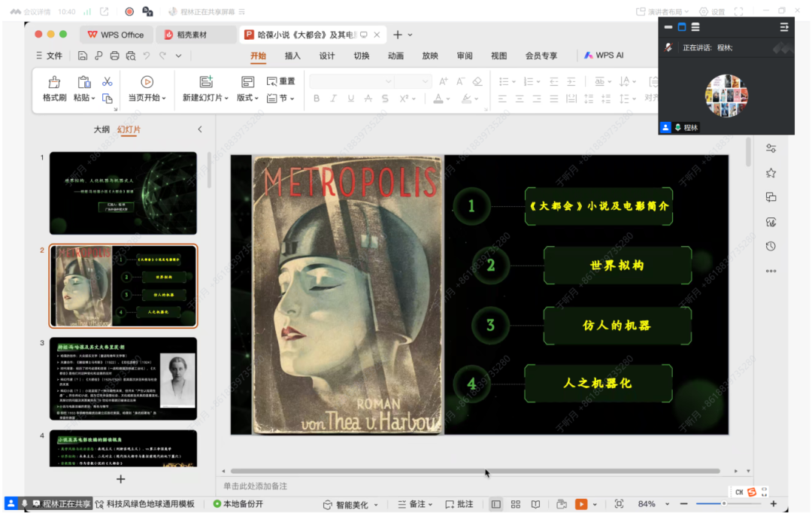This screenshot has height=513, width=812.
Task: Click the font color A swatch
Action: 438,99
